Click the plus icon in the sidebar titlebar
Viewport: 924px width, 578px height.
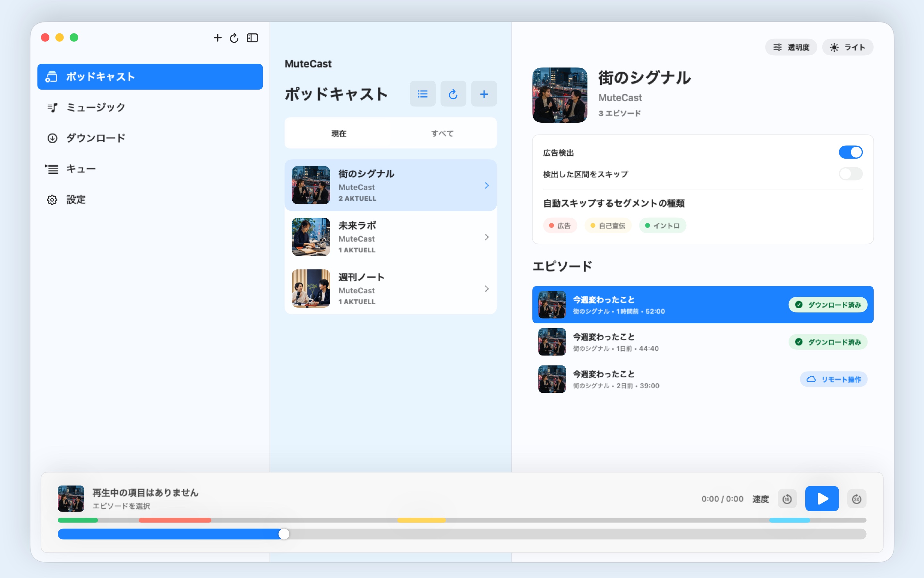coord(217,38)
